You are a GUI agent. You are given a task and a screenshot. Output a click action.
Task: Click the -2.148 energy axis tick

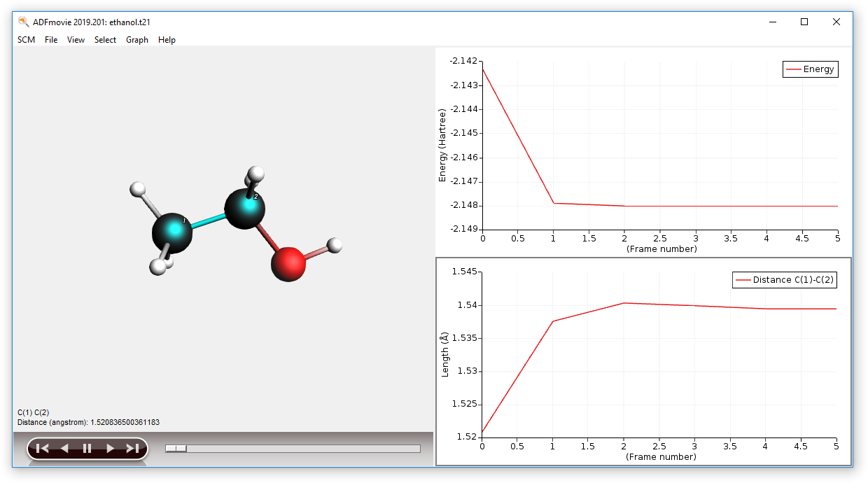465,205
